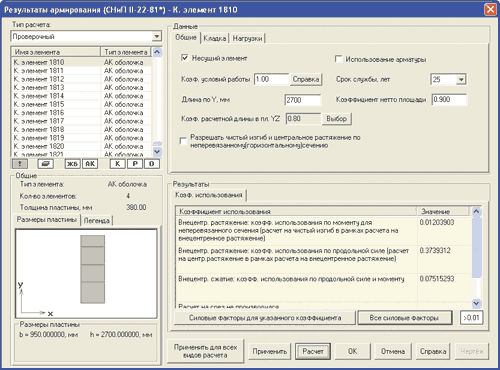Confirm with the OK button
This screenshot has width=500, height=370.
(353, 351)
